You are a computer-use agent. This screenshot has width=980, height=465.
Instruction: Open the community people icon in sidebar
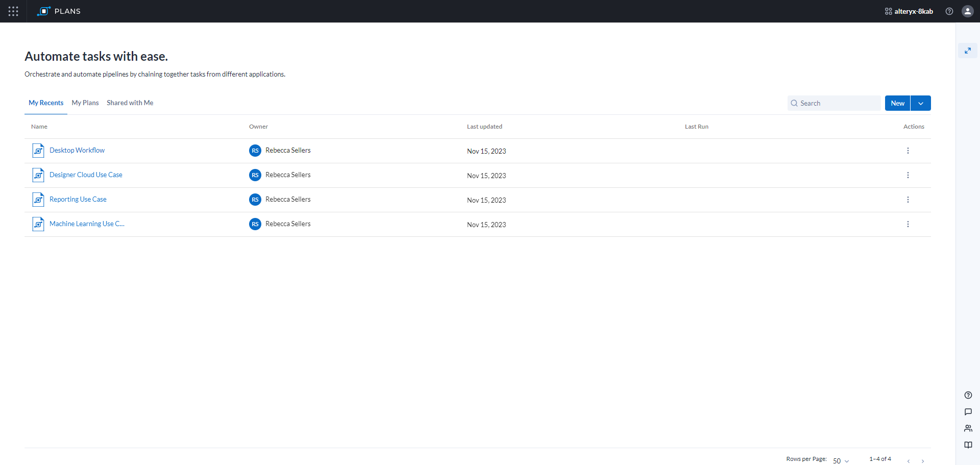click(968, 428)
